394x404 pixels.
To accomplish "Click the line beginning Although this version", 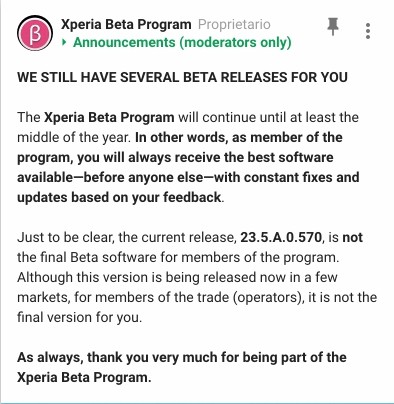I will coord(177,277).
